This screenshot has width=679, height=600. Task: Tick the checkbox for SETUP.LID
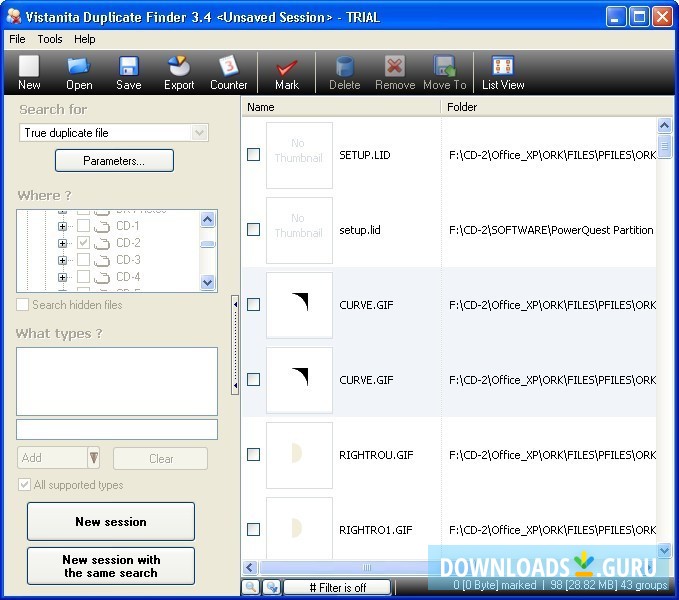253,155
